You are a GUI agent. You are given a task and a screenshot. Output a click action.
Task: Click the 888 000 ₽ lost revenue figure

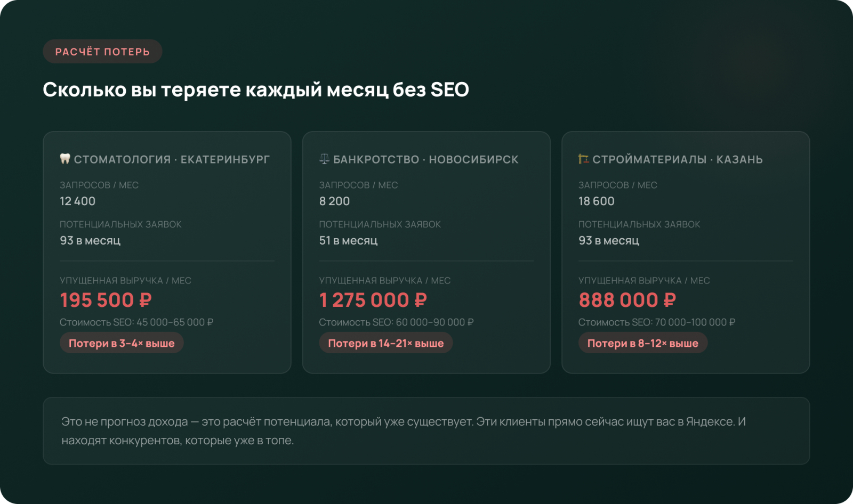coord(627,300)
